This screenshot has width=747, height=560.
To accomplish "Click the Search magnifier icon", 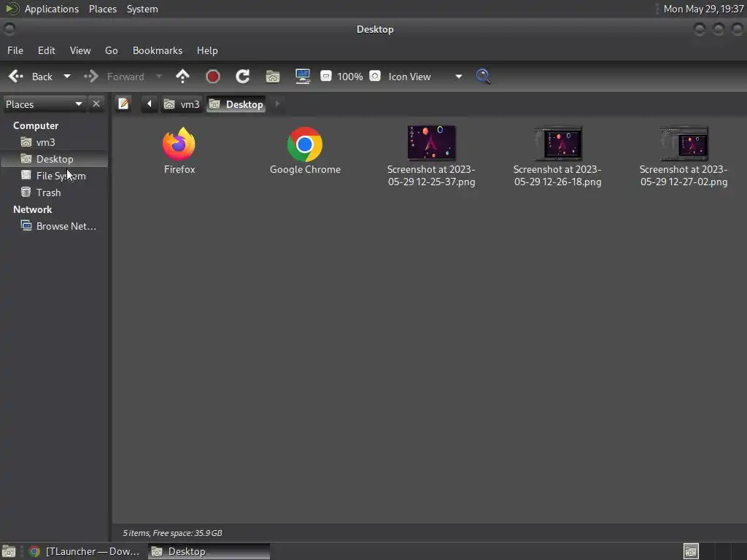I will [483, 77].
